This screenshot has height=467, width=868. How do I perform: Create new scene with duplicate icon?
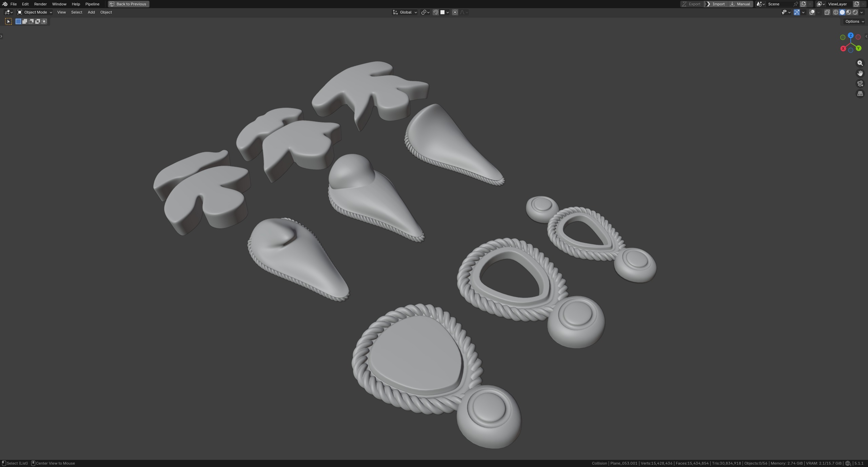tap(803, 4)
